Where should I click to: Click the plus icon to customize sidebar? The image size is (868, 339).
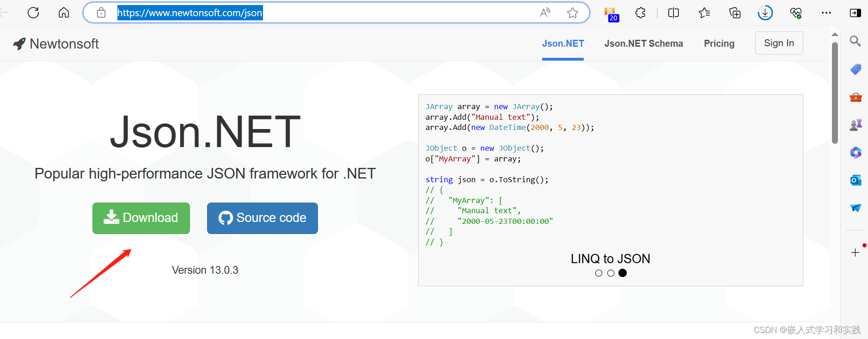pyautogui.click(x=855, y=253)
